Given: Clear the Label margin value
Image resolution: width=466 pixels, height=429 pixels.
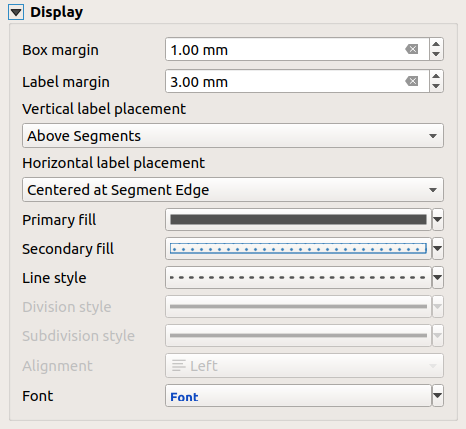Looking at the screenshot, I should click(x=412, y=81).
